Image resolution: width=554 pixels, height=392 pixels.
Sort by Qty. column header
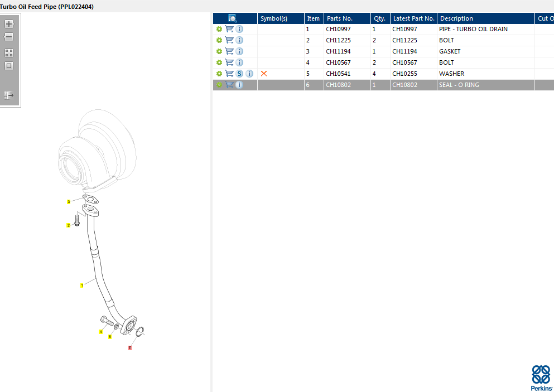(380, 18)
